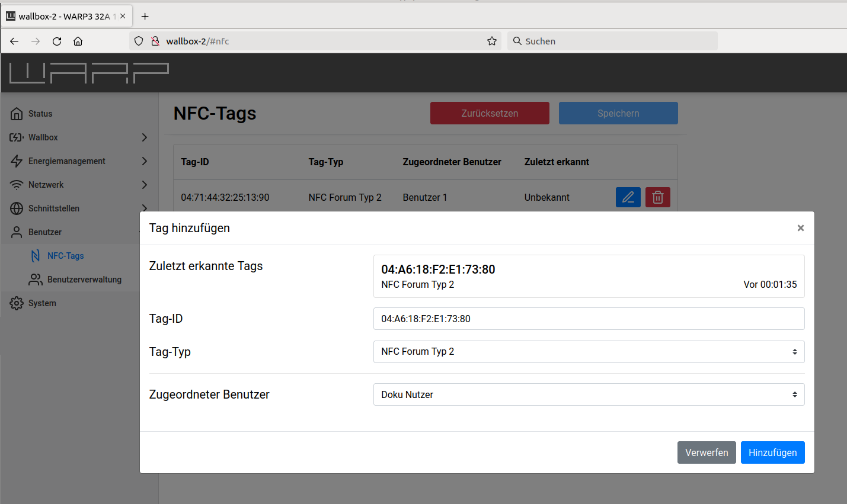Click the WARP logo

[89, 73]
